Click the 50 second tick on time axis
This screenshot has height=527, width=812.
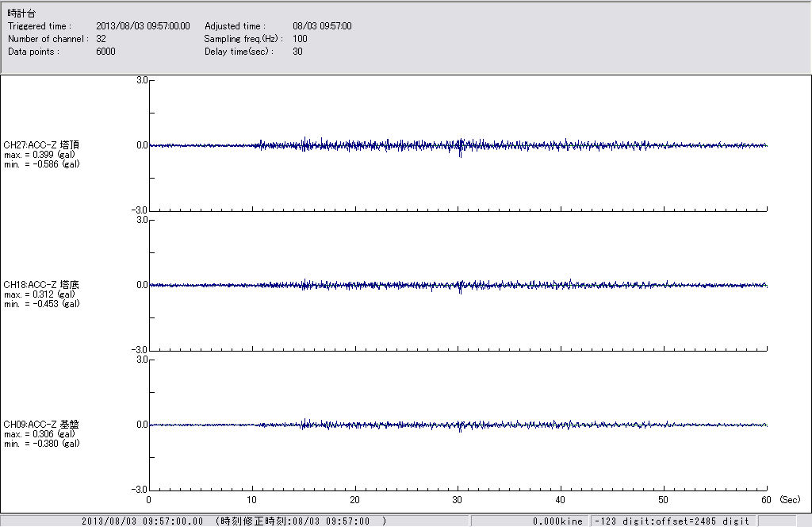664,500
